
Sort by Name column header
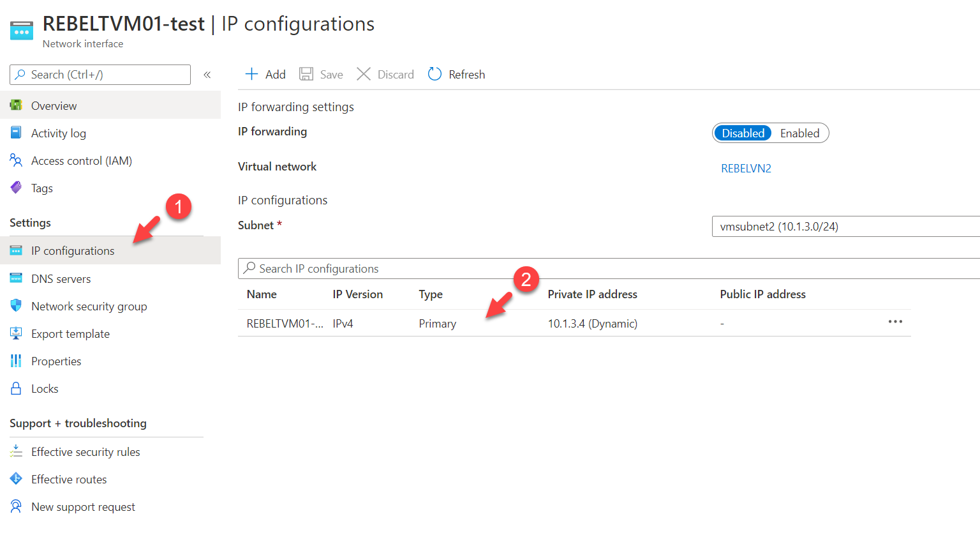click(262, 294)
